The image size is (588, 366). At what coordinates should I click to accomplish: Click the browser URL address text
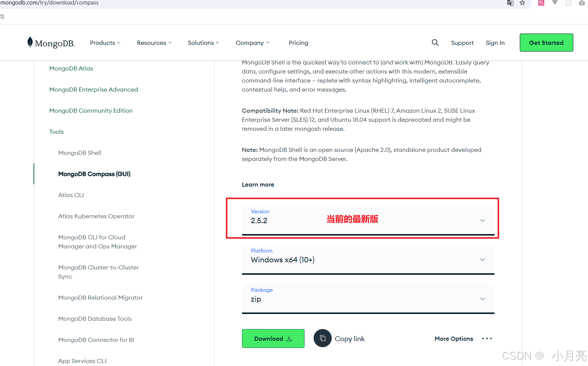point(49,3)
